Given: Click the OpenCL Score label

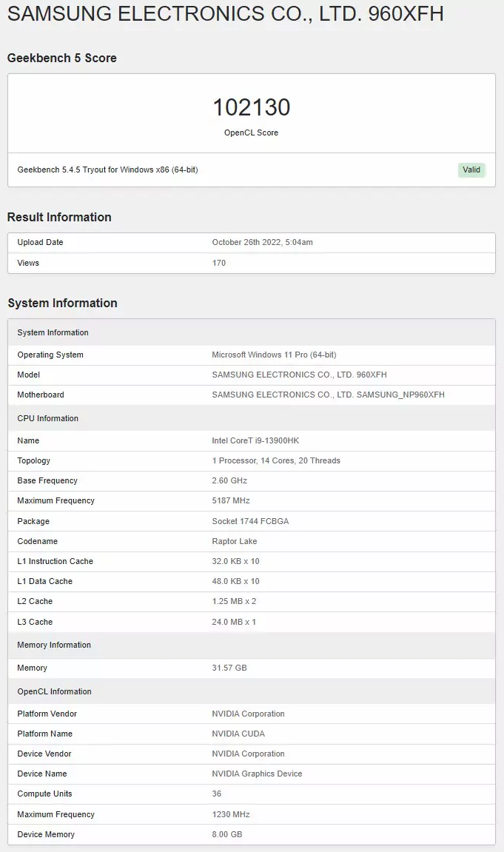Looking at the screenshot, I should click(251, 133).
